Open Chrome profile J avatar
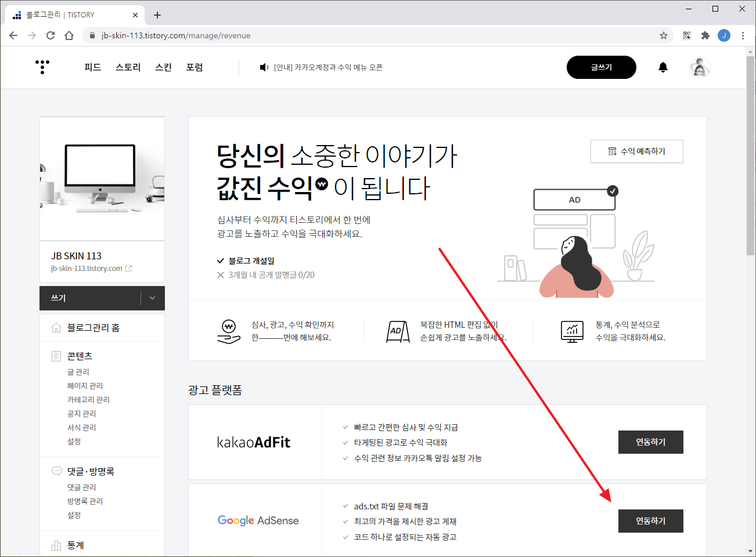Screen dimensions: 756x557 pos(724,35)
